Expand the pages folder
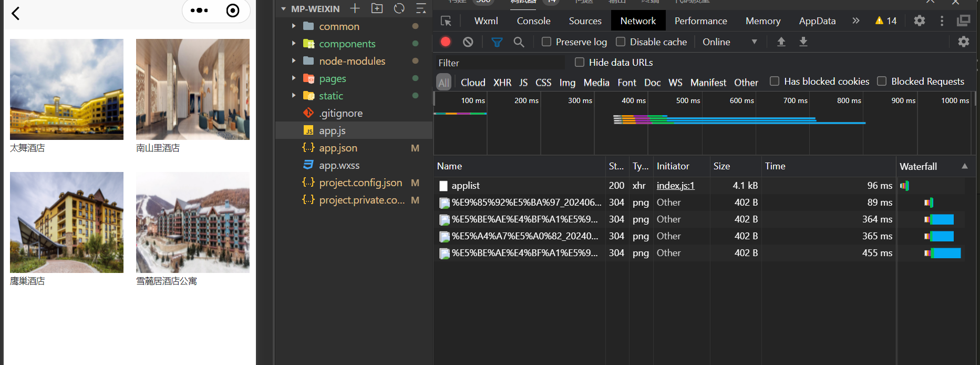This screenshot has height=365, width=980. pyautogui.click(x=294, y=78)
